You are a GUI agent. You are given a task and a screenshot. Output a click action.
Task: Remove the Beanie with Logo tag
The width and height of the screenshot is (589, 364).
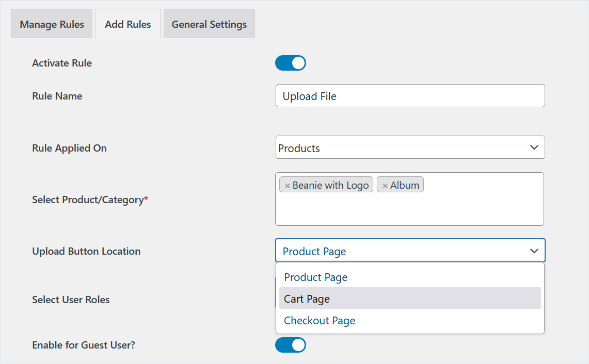point(288,186)
